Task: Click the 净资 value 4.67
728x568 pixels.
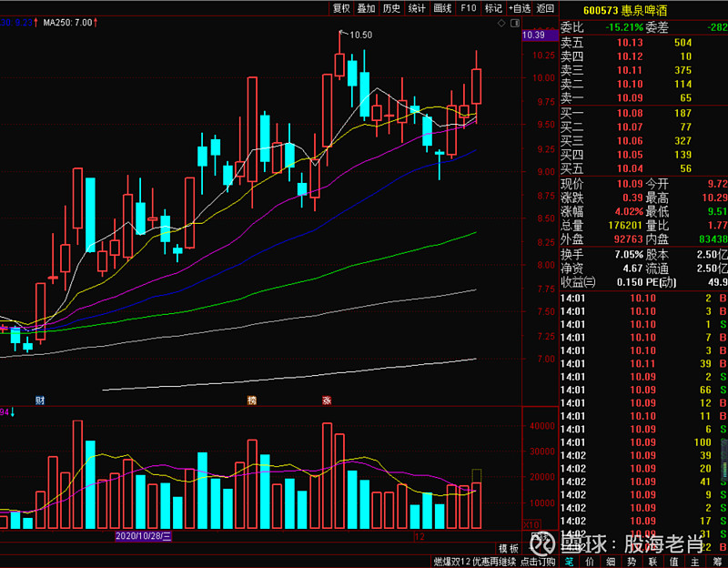Action: (632, 269)
